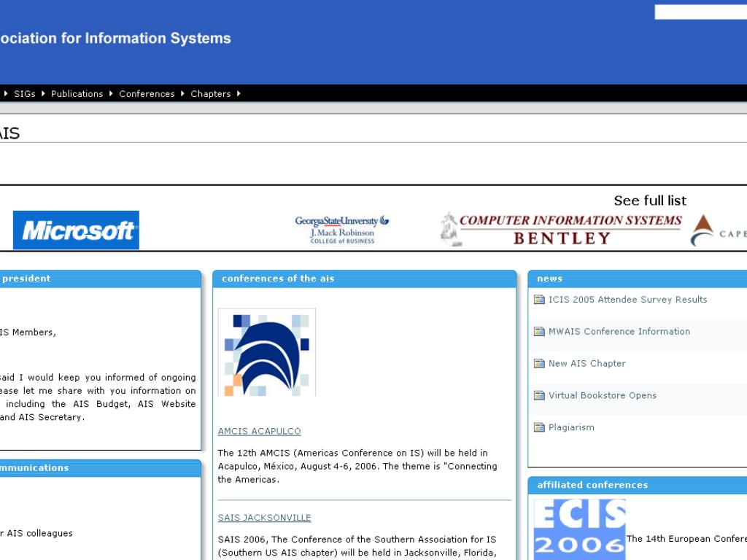Click the ECIS 2006 conference logo
Image resolution: width=747 pixels, height=560 pixels.
point(579,529)
